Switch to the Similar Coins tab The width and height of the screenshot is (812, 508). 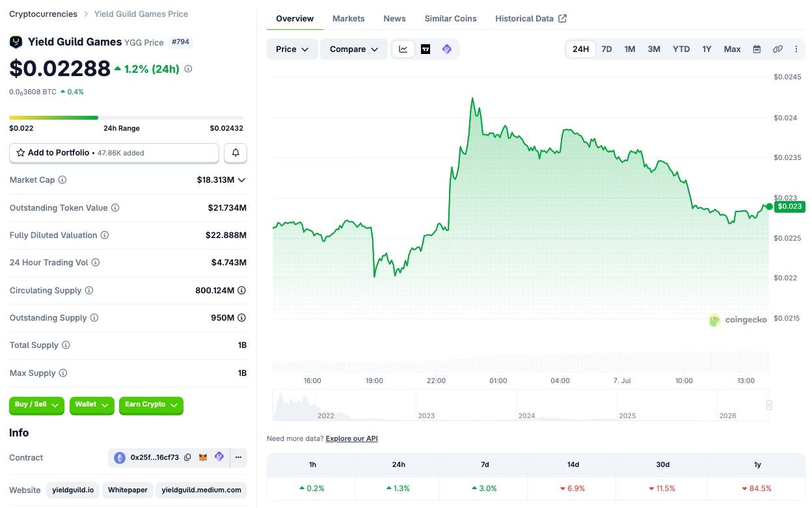[x=451, y=18]
